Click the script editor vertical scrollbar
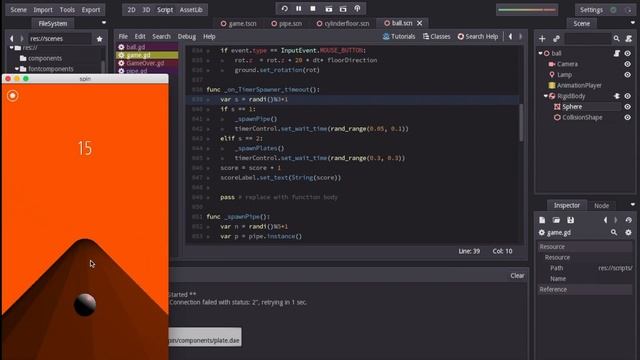 coord(521,123)
